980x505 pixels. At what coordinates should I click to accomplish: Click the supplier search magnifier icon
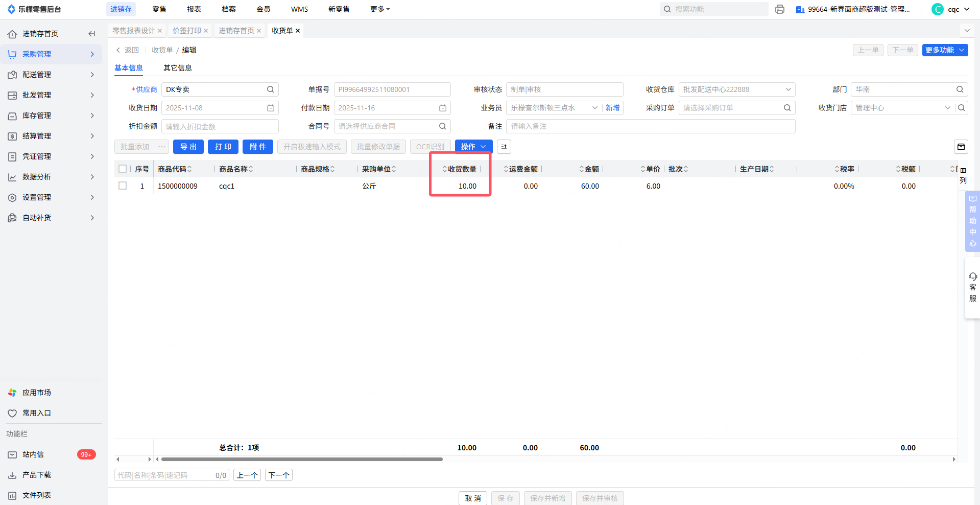(x=270, y=89)
